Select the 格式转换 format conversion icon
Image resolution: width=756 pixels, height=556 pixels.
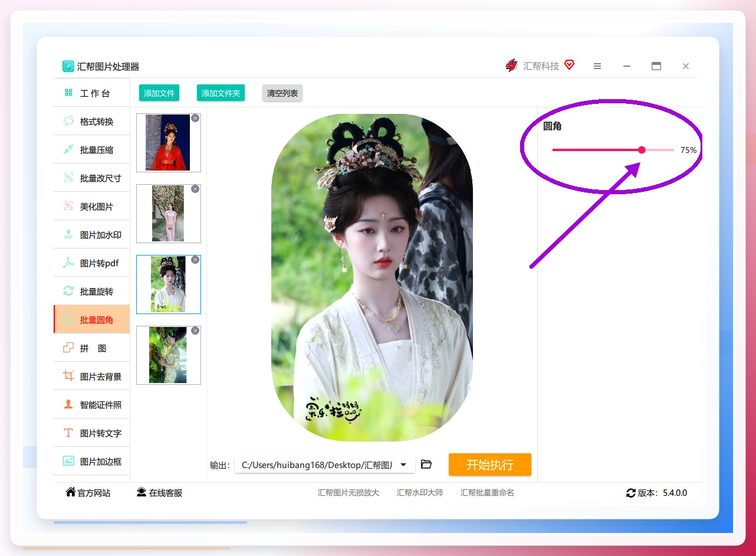(x=68, y=121)
